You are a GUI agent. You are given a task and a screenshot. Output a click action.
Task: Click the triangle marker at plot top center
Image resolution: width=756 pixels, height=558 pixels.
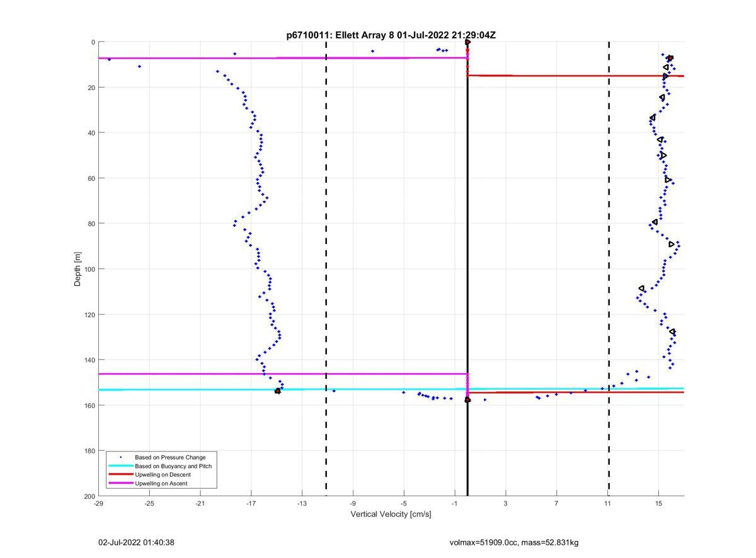tap(468, 42)
